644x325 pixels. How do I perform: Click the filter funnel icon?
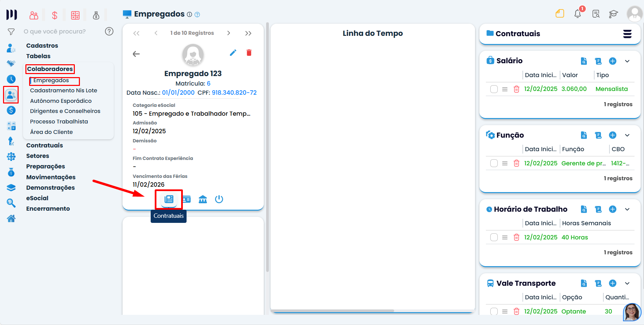click(x=11, y=32)
